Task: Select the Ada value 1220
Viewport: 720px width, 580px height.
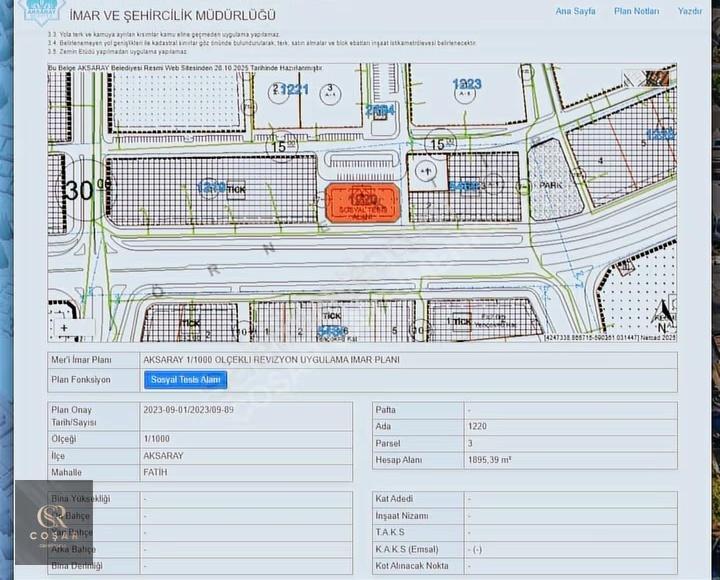Action: click(477, 427)
